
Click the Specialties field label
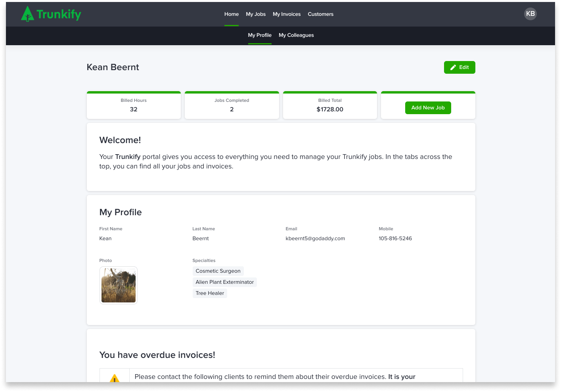204,261
